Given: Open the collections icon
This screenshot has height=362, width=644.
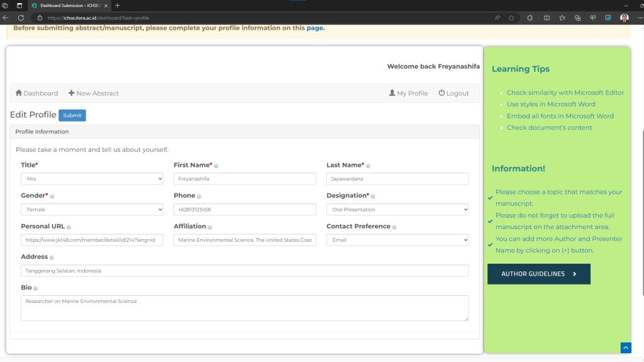Looking at the screenshot, I should [x=577, y=18].
